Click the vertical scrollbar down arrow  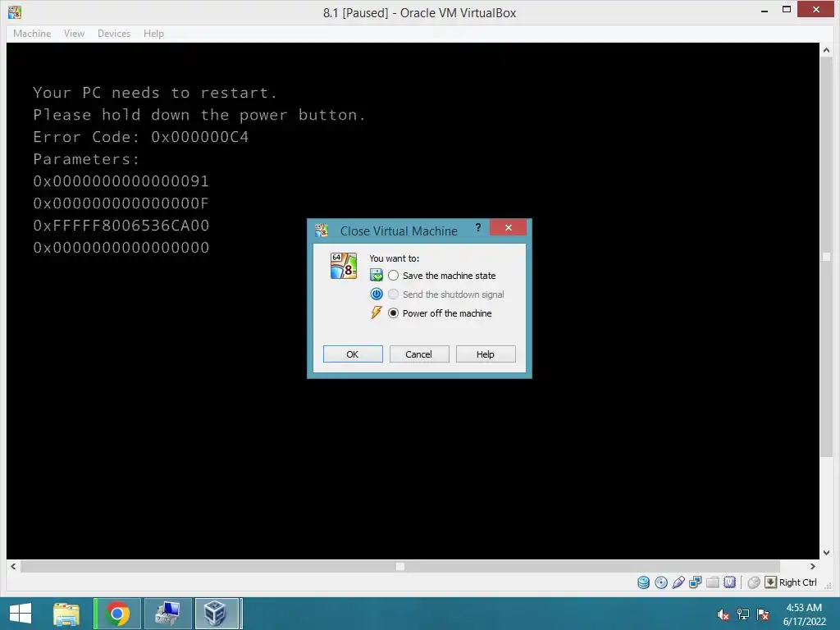tap(826, 552)
